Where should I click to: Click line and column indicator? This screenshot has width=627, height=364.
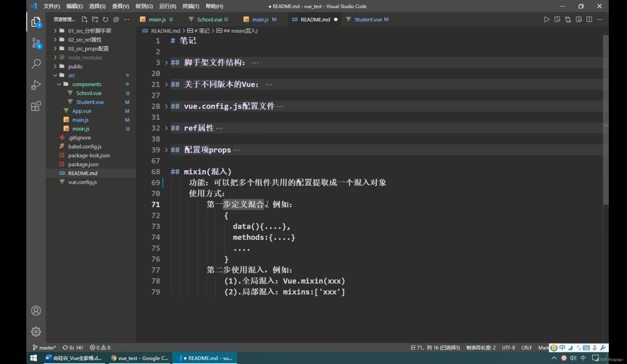tap(435, 348)
